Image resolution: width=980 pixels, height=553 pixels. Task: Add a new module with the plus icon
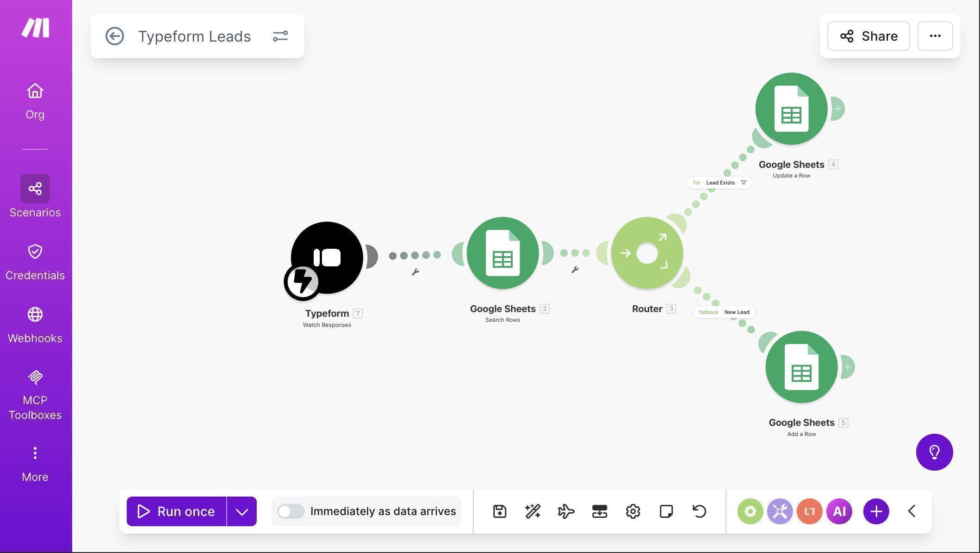click(875, 511)
